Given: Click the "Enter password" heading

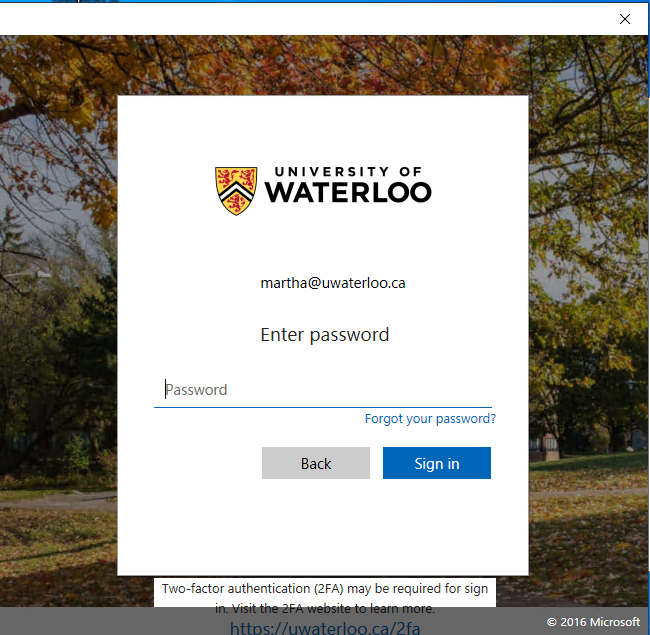Looking at the screenshot, I should click(x=325, y=335).
